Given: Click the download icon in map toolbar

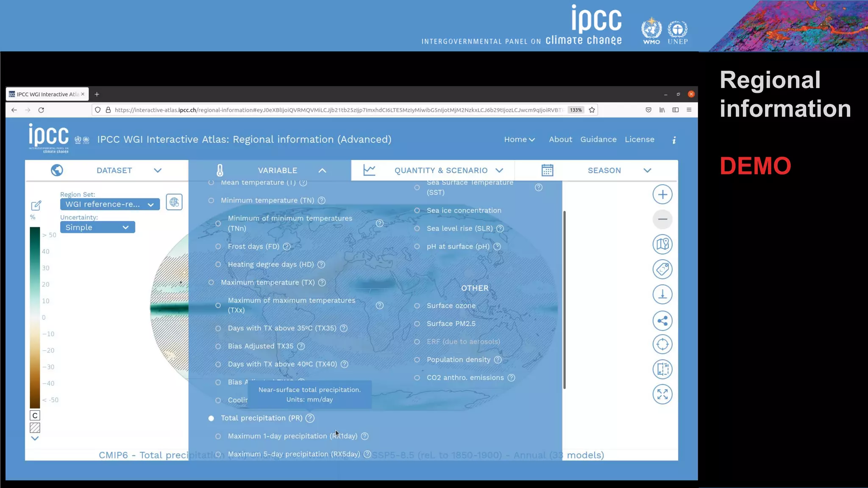Looking at the screenshot, I should pos(662,294).
